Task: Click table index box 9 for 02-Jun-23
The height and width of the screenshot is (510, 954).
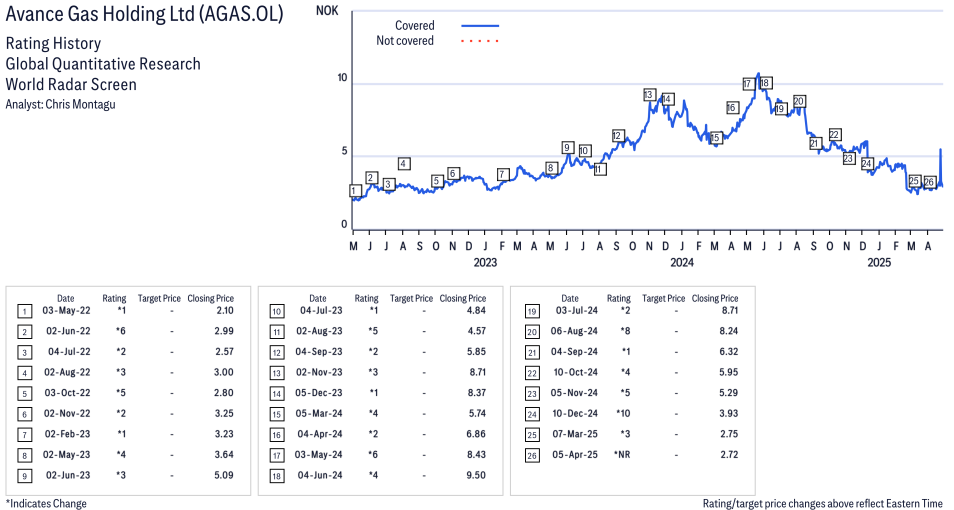Action: [24, 476]
